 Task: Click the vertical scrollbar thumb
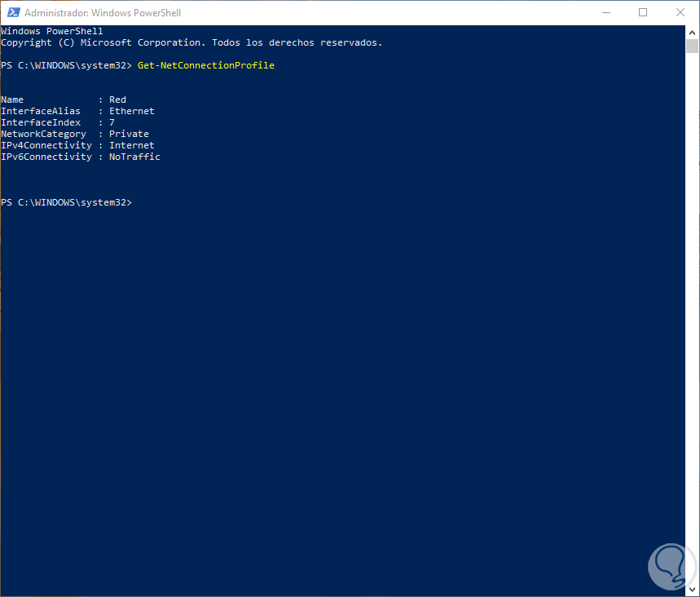point(693,46)
